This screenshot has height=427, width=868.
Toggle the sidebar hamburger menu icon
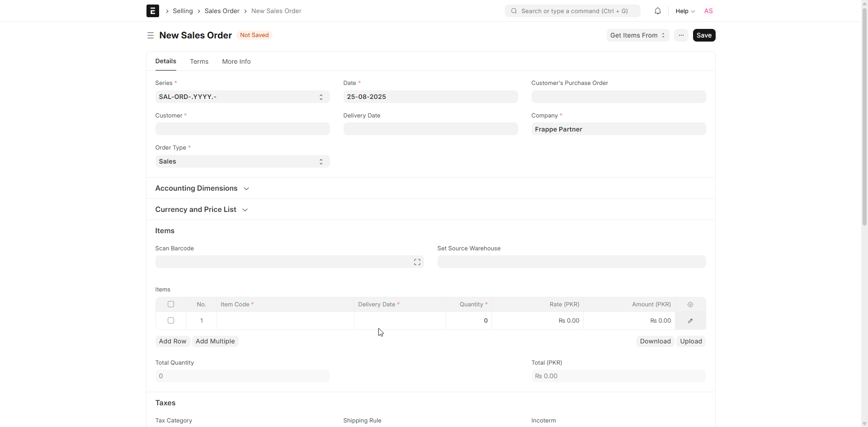(x=150, y=35)
